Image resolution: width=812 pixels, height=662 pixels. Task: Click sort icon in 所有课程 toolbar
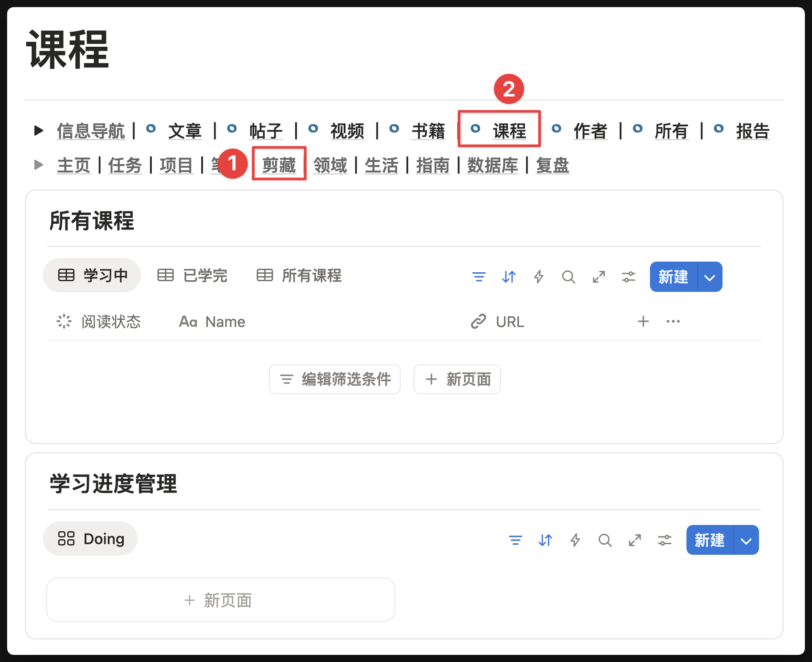pyautogui.click(x=508, y=277)
